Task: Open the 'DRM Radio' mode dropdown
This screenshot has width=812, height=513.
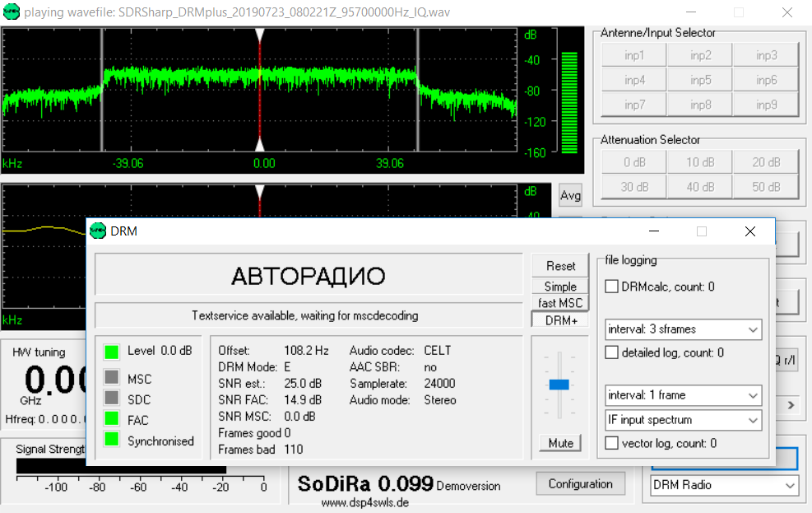Action: click(723, 485)
